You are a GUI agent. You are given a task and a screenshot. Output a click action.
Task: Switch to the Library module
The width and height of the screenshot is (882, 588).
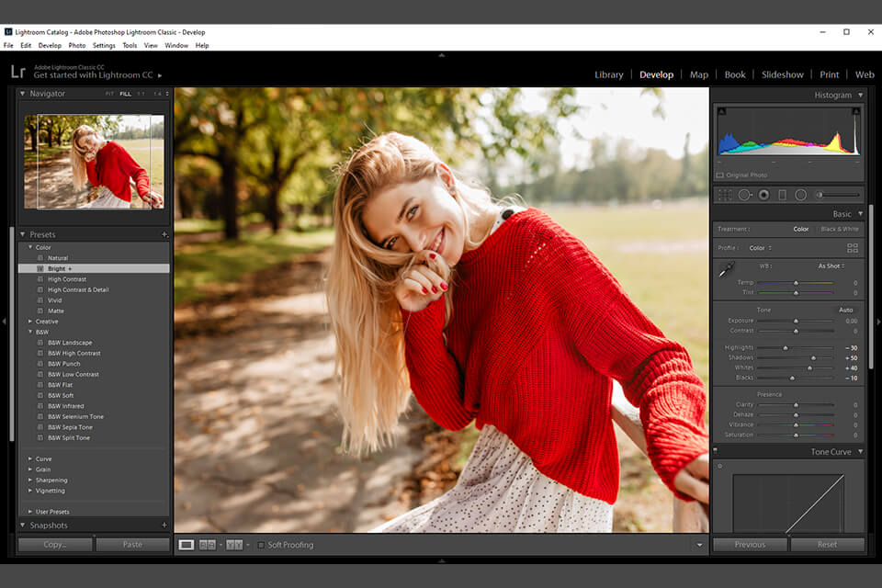[608, 74]
